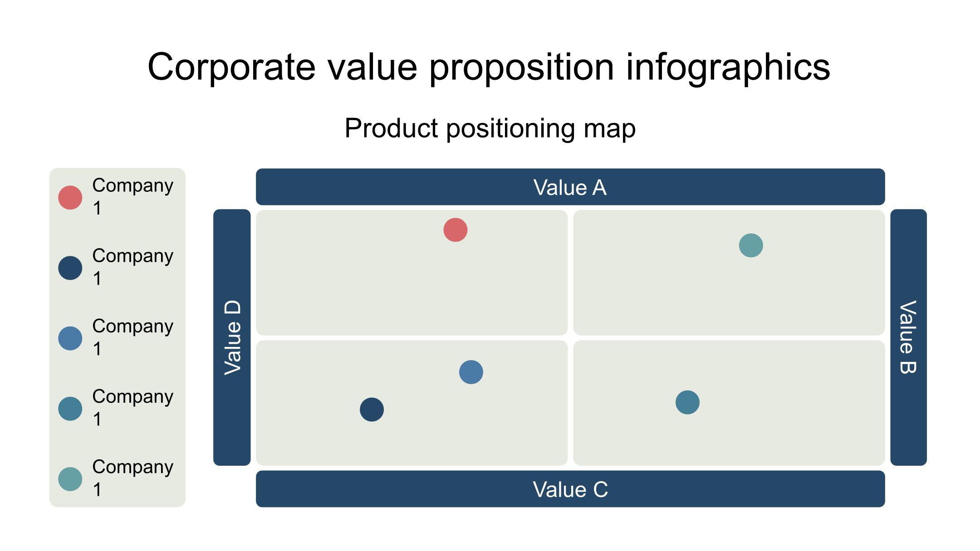Select the Product positioning map subtitle

[490, 128]
